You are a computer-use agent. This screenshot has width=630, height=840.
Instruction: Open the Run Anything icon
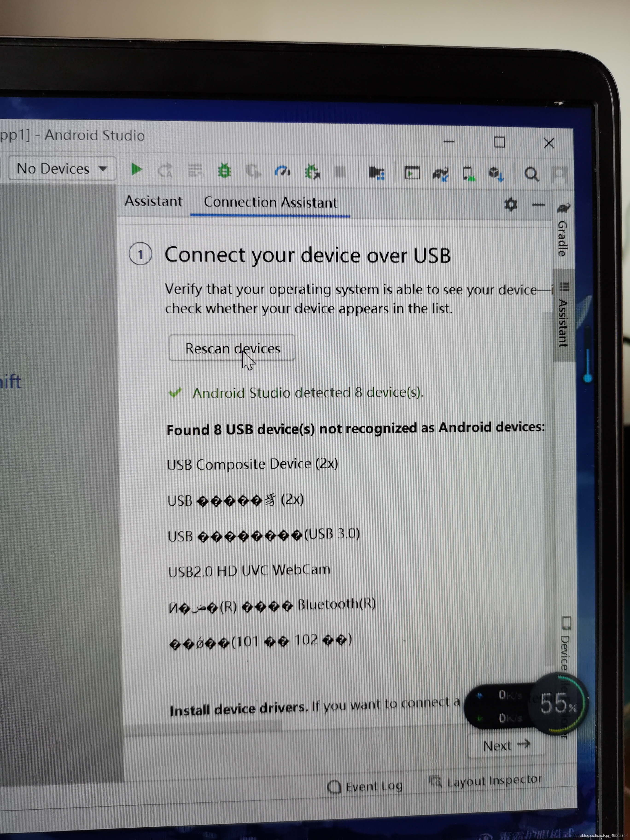tap(412, 174)
